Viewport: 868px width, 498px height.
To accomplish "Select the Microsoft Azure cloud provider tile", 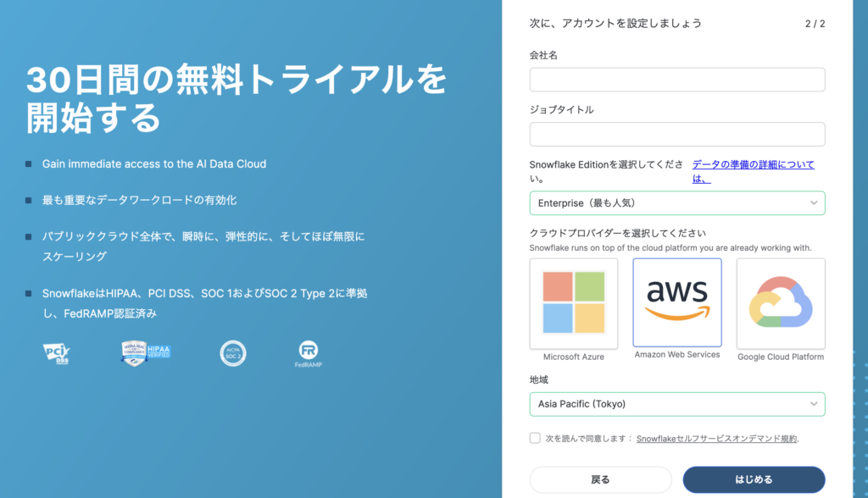I will tap(573, 304).
